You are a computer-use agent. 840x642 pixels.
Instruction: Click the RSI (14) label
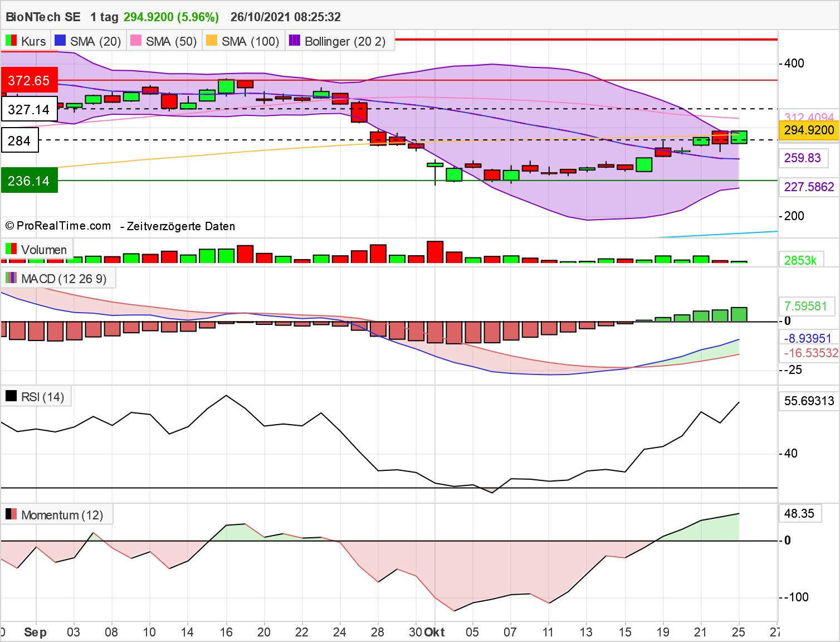coord(43,397)
